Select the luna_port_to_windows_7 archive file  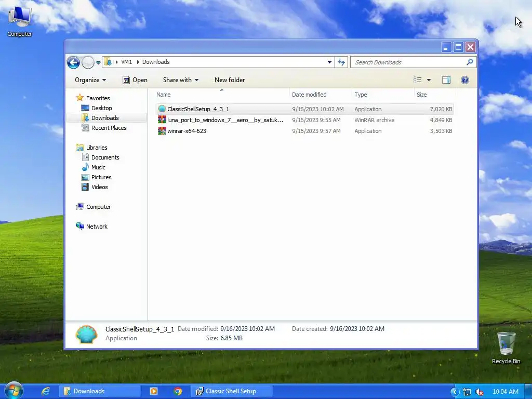point(304,120)
